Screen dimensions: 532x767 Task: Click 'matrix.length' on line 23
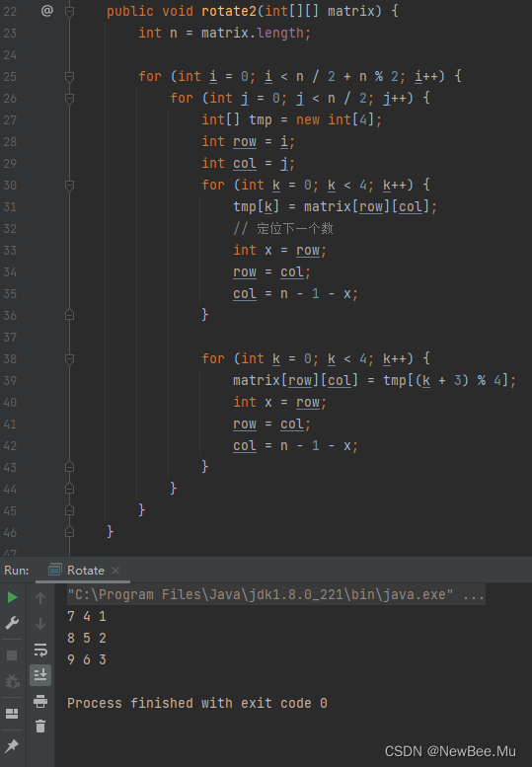(x=252, y=33)
